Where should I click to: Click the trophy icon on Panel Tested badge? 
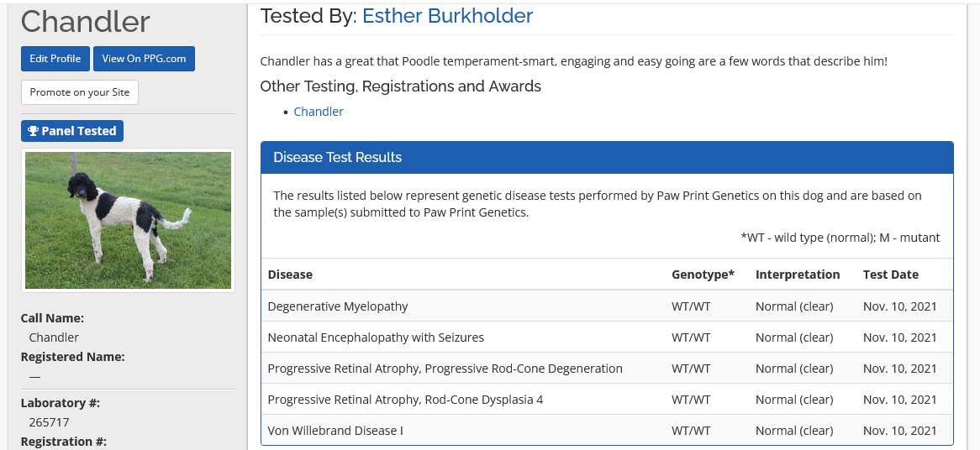pyautogui.click(x=33, y=131)
